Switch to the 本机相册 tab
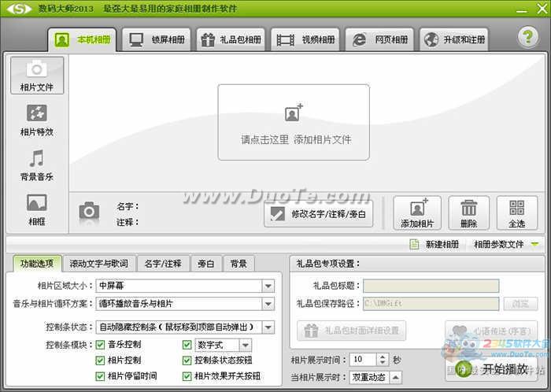Viewport: 551px width, 392px height. tap(82, 39)
